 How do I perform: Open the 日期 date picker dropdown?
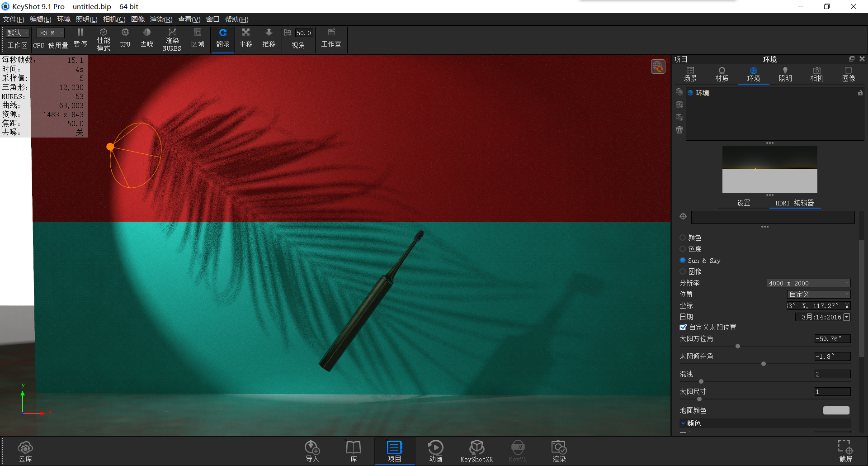tap(846, 317)
